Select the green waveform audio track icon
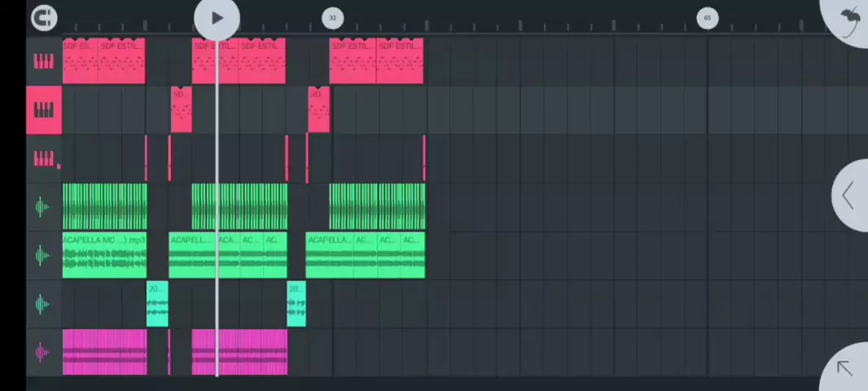The image size is (868, 391). (x=43, y=207)
